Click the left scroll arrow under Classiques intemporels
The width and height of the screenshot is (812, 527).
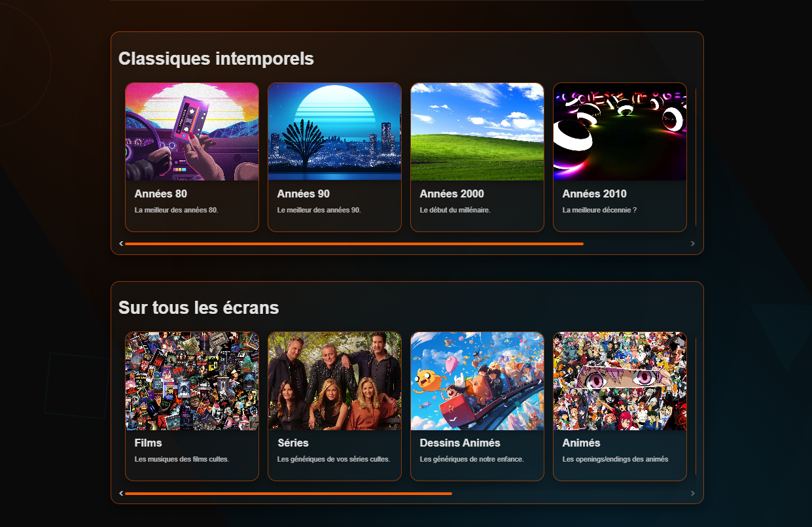121,243
